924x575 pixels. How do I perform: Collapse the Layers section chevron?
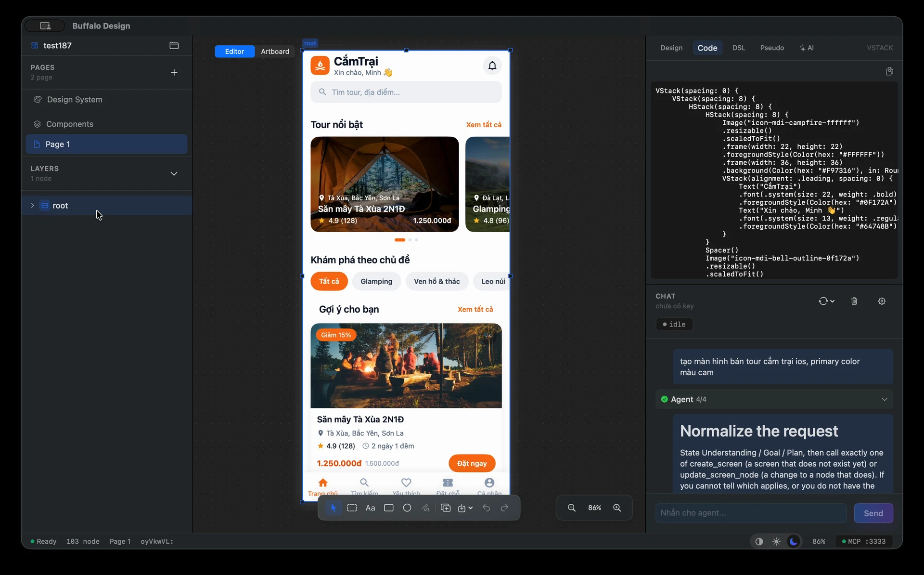point(174,173)
